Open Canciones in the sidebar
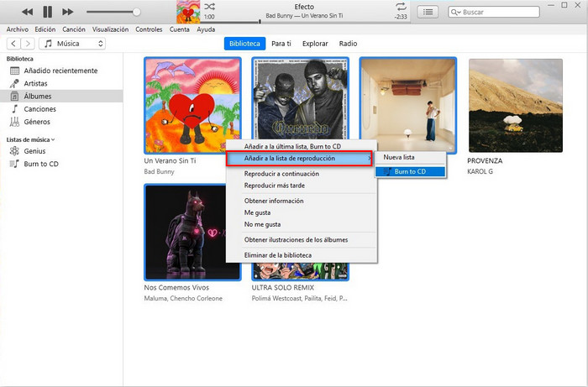The height and width of the screenshot is (387, 588). [x=61, y=108]
